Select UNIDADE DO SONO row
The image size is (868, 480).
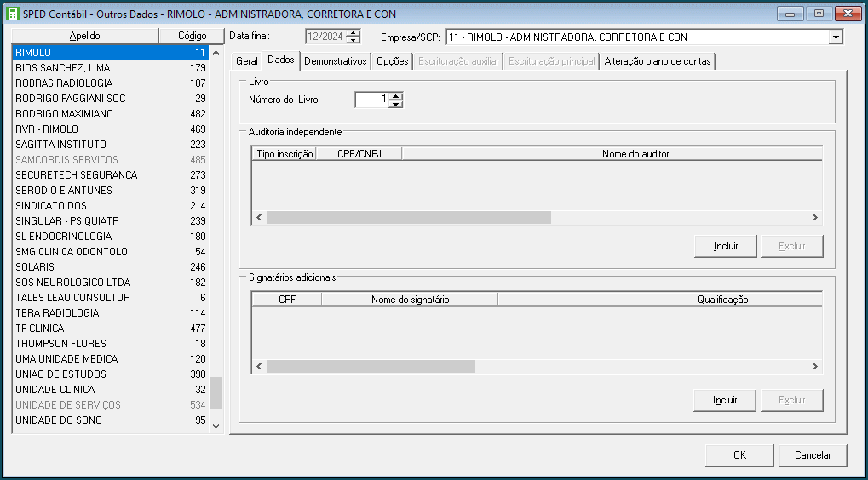point(110,420)
